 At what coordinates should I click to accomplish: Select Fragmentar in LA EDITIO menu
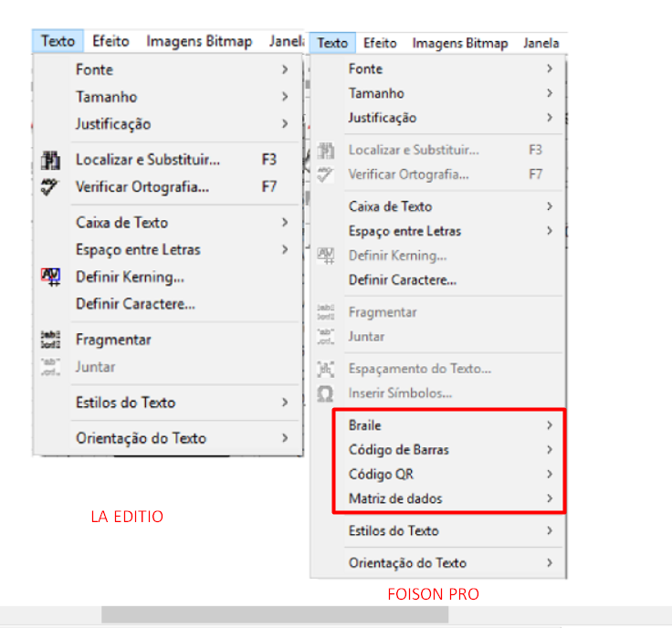coord(168,340)
